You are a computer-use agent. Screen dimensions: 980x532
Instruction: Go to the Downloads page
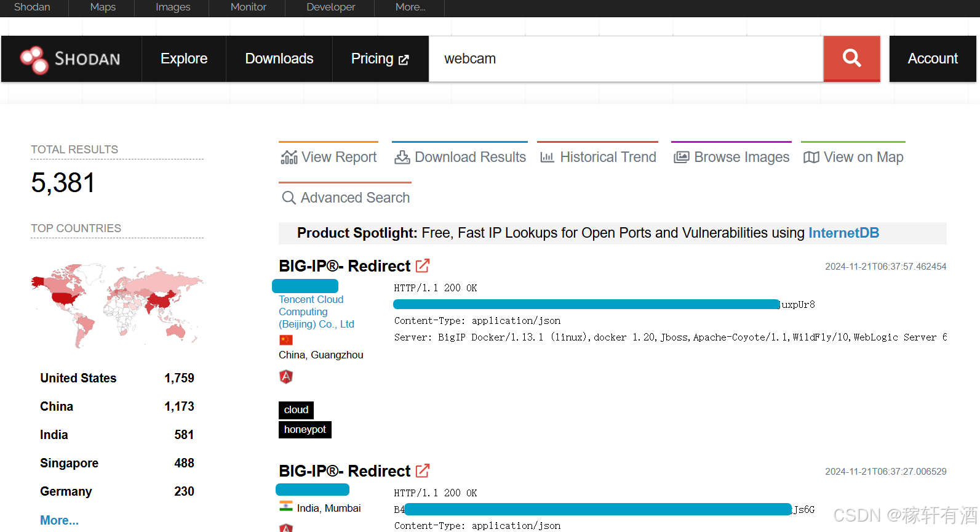pos(279,58)
